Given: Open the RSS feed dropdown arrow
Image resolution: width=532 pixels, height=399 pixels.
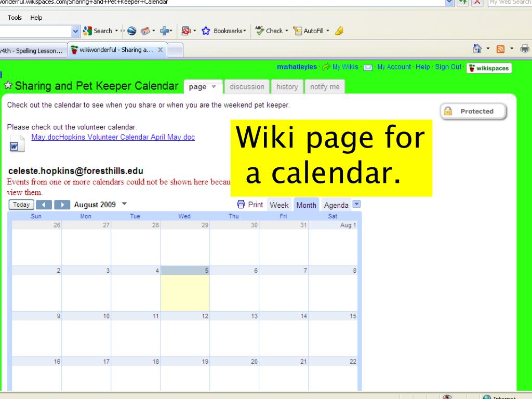Looking at the screenshot, I should [512, 48].
